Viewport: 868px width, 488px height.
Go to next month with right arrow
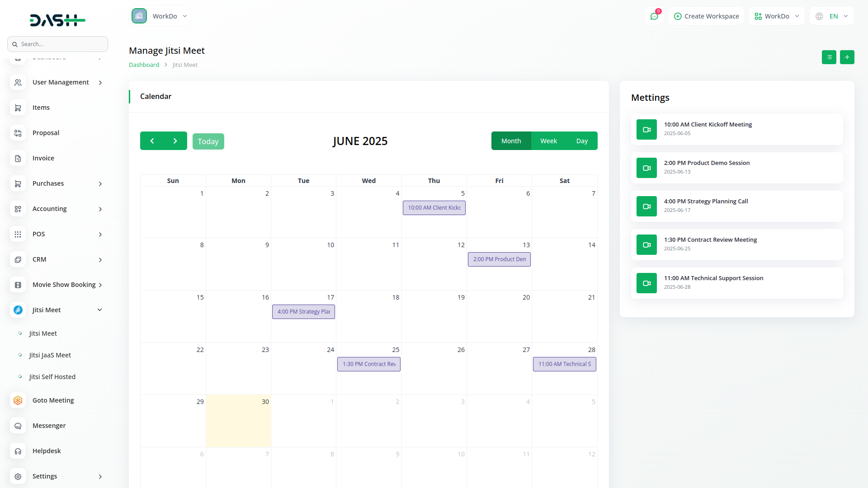175,141
